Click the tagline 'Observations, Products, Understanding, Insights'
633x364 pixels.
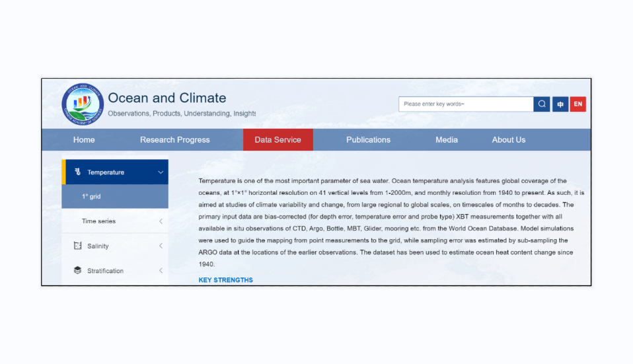[x=182, y=114]
